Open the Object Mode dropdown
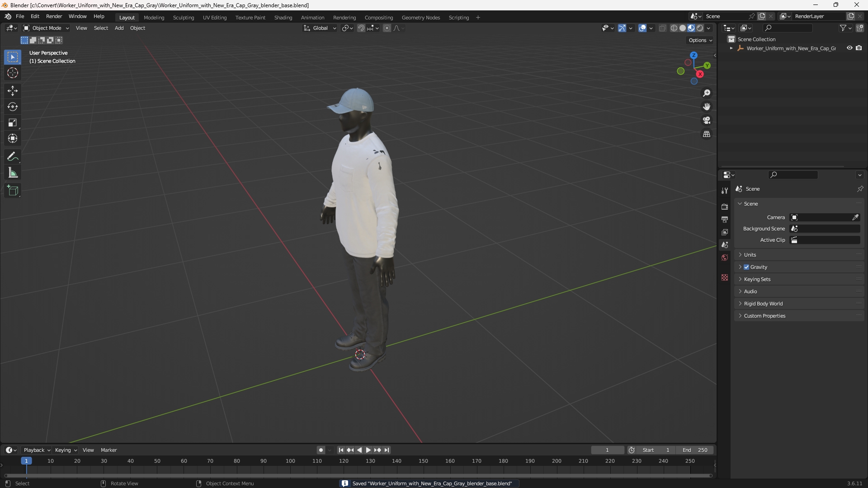Screen dimensions: 868x488 [46, 28]
